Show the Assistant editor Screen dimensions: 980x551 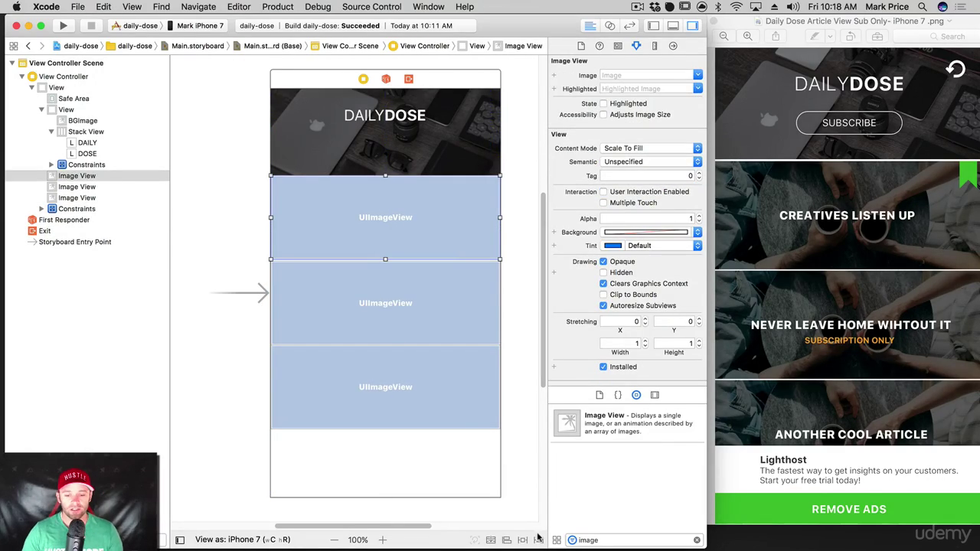tap(609, 25)
